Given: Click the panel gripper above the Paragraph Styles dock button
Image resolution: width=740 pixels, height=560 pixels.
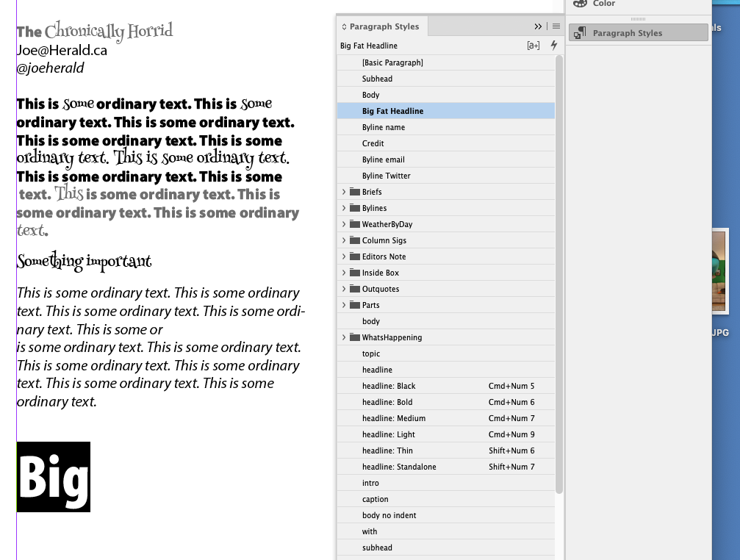Looking at the screenshot, I should (x=638, y=19).
